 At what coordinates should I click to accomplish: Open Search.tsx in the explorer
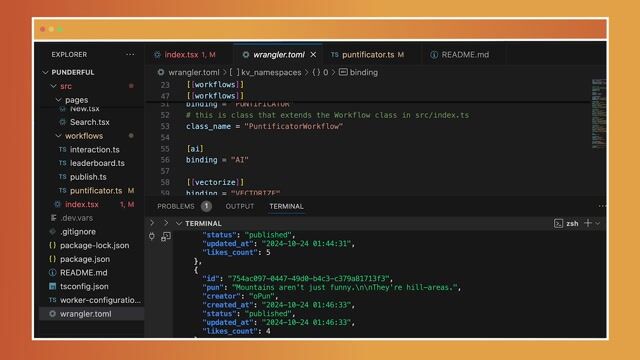89,122
